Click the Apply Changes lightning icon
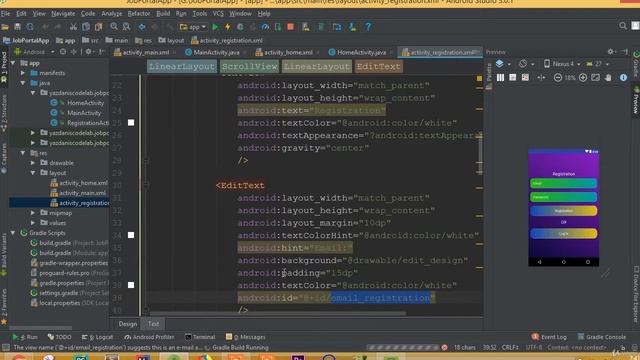 click(228, 27)
